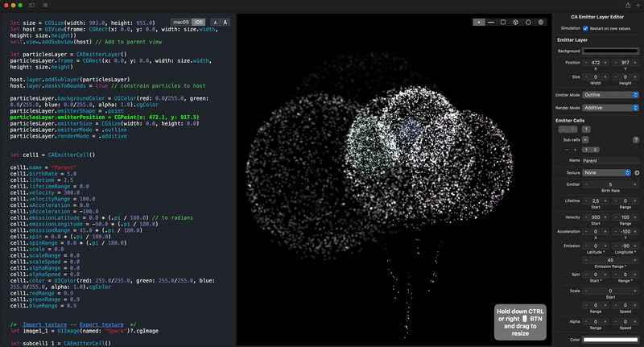Toggle Restart on new values checkbox

585,27
